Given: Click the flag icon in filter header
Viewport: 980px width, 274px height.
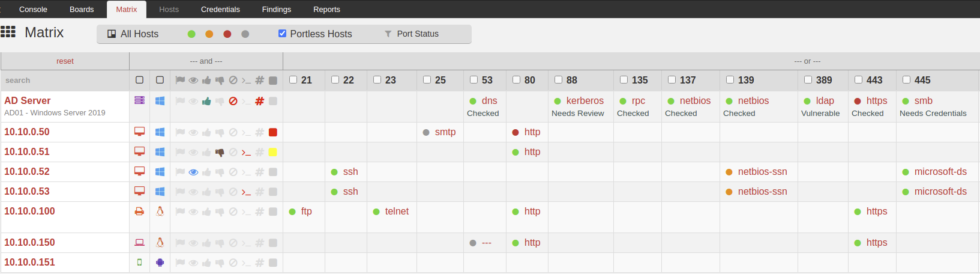Looking at the screenshot, I should [x=180, y=80].
